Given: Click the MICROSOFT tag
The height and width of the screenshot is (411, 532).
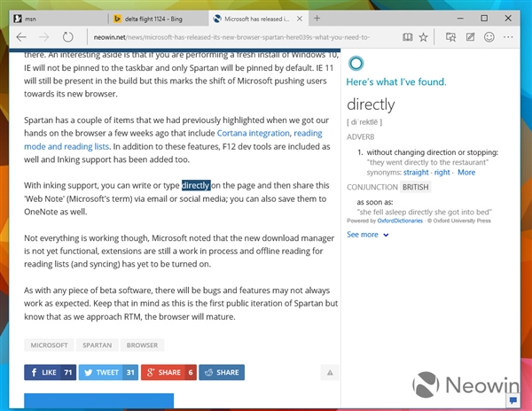Looking at the screenshot, I should point(49,345).
